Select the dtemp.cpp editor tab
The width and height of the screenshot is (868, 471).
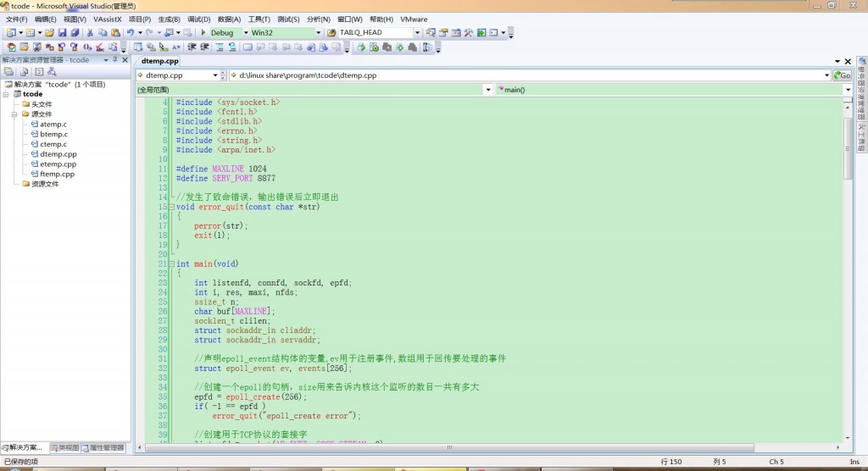[x=159, y=62]
